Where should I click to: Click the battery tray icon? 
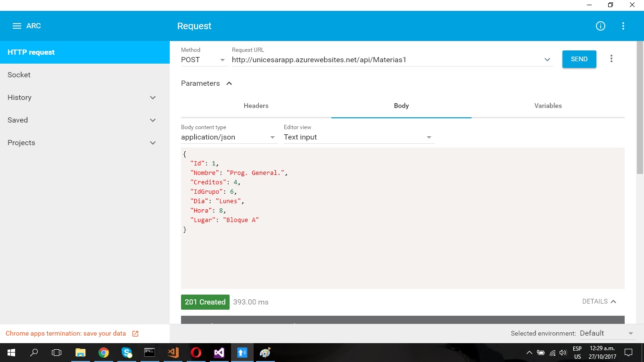coord(541,353)
